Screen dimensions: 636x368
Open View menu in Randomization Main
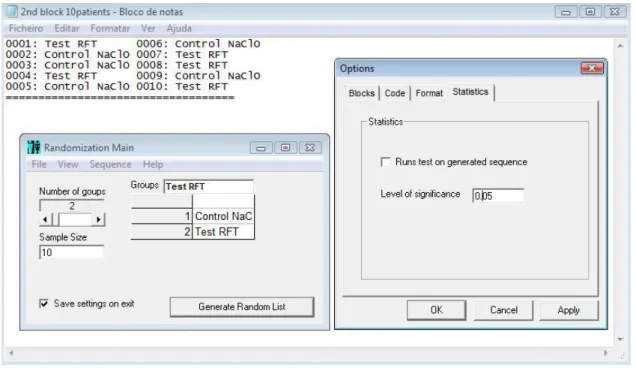pos(68,164)
